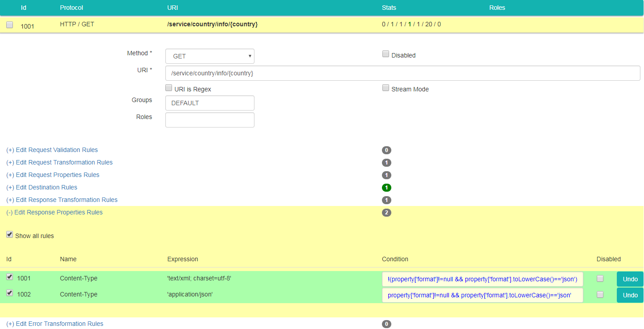Open the Method dropdown showing GET
The image size is (644, 329).
[209, 56]
